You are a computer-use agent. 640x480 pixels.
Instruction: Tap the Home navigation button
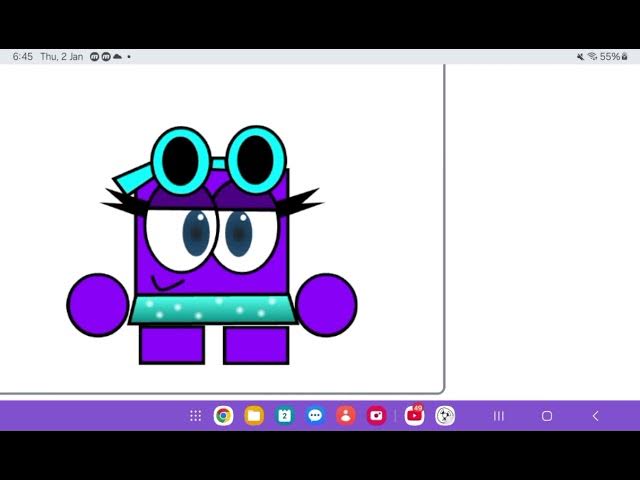[547, 416]
